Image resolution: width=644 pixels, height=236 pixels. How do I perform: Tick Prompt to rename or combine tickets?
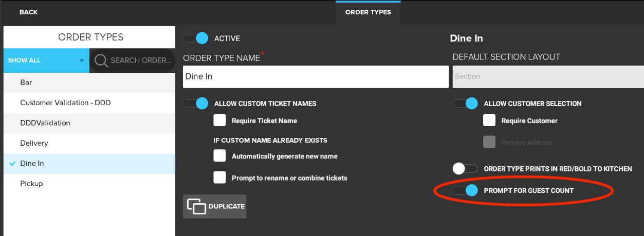pos(220,178)
